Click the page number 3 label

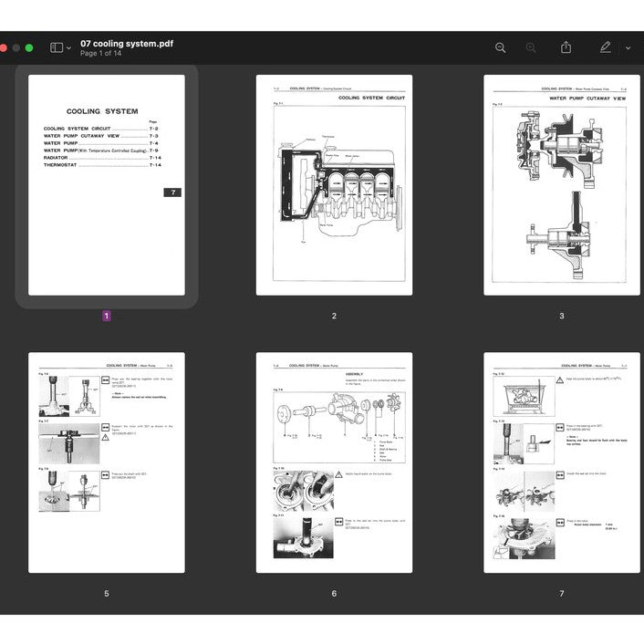561,316
